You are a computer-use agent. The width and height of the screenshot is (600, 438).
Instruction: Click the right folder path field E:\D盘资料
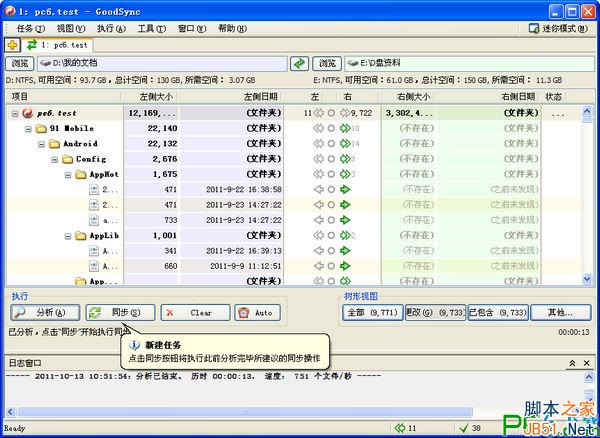point(470,64)
